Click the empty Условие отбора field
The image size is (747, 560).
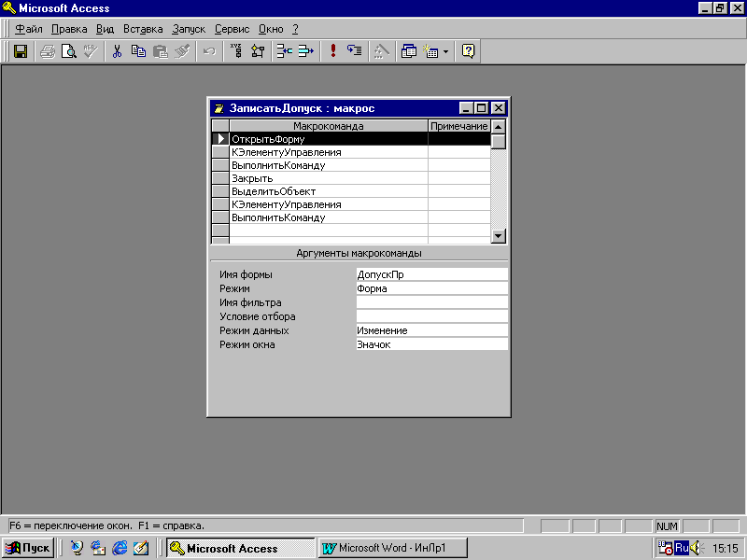tap(431, 316)
